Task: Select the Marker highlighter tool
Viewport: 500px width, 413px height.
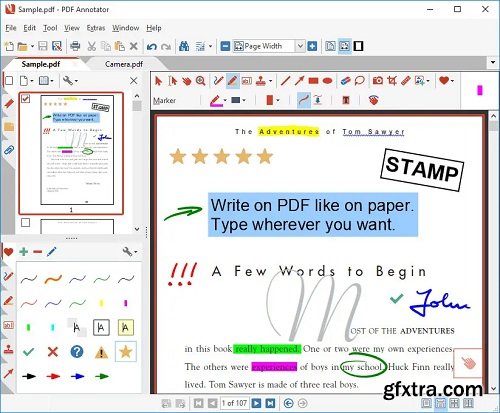Action: [233, 81]
